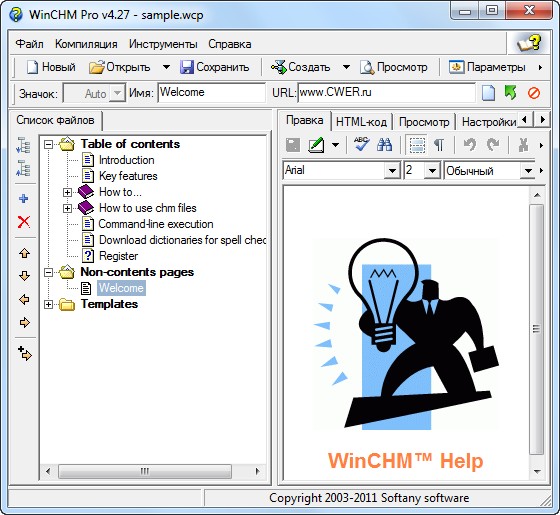Select the Key features tree item

coord(128,176)
